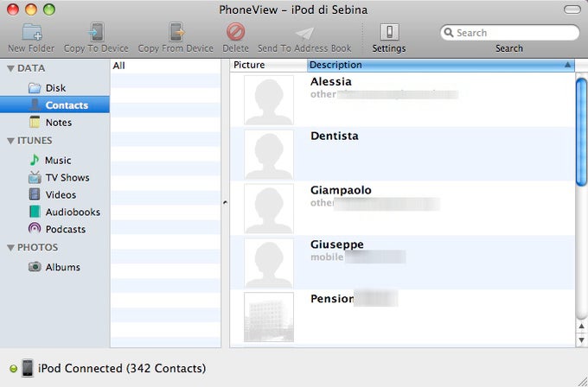This screenshot has height=387, width=588.
Task: Collapse the DATA section triangle
Action: (10, 68)
